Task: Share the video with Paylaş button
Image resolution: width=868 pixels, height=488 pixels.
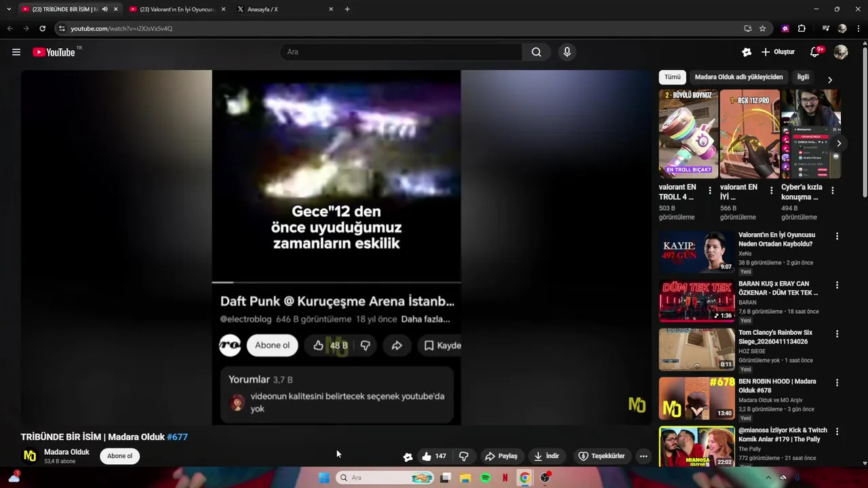Action: point(501,456)
